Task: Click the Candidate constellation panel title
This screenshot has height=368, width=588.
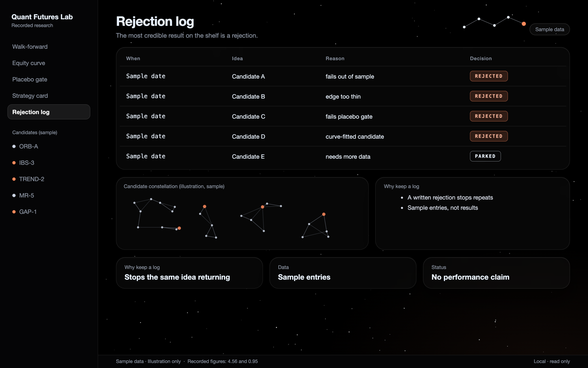Action: 174,187
